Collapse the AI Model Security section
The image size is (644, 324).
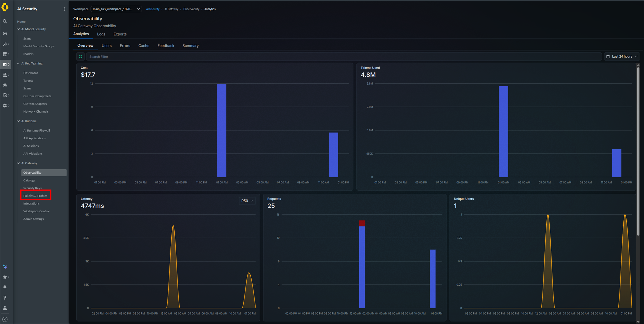click(18, 29)
